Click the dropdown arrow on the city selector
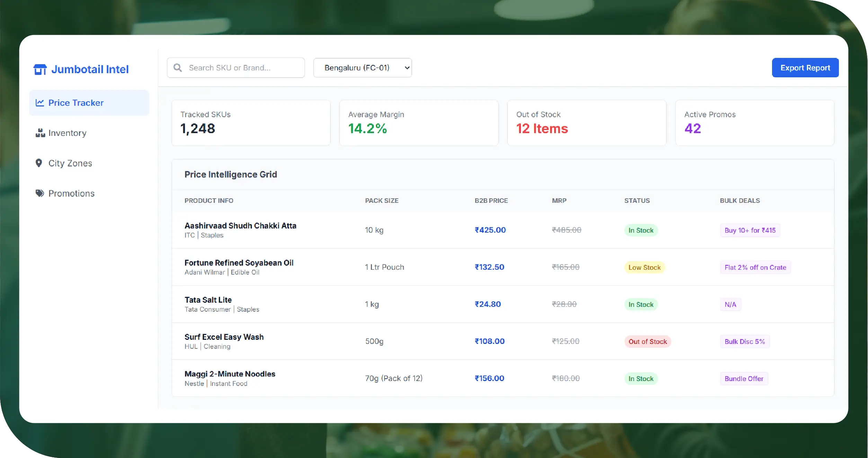Screen dimensions: 868x458 (407, 68)
